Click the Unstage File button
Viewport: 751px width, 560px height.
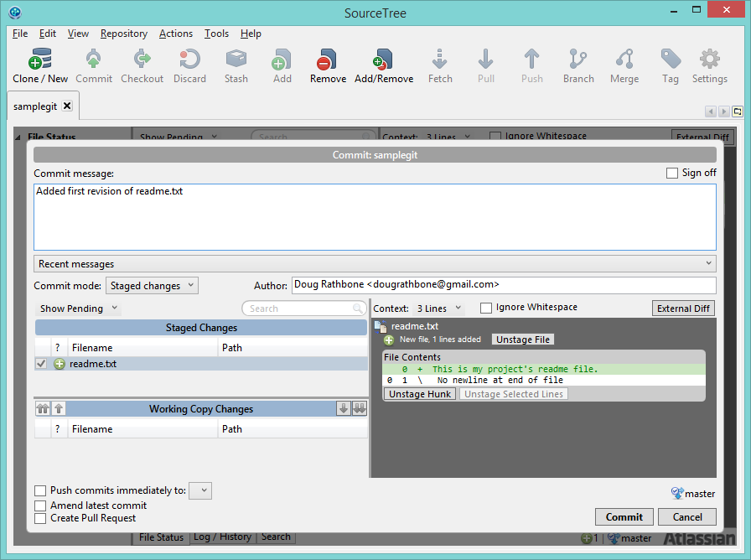[x=522, y=340]
